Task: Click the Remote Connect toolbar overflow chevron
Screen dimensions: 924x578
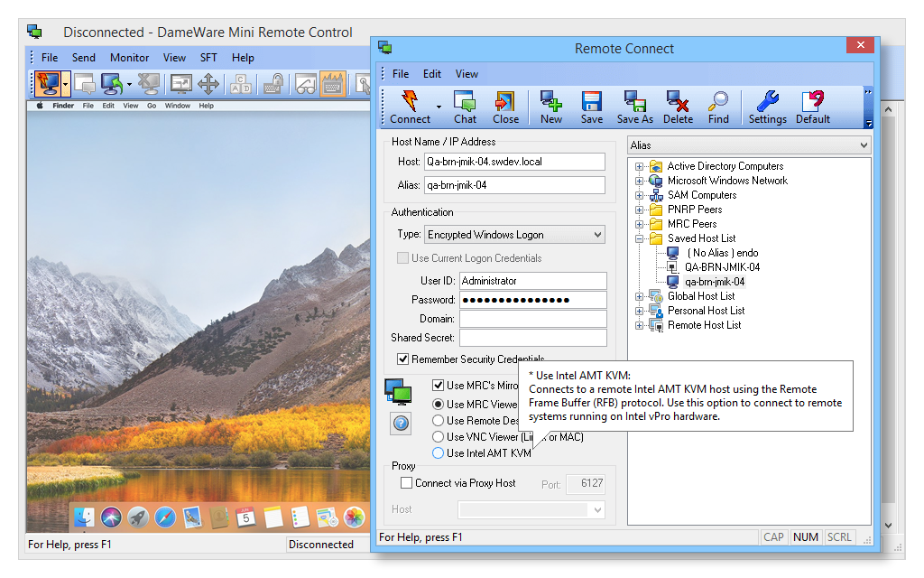Action: tap(868, 92)
